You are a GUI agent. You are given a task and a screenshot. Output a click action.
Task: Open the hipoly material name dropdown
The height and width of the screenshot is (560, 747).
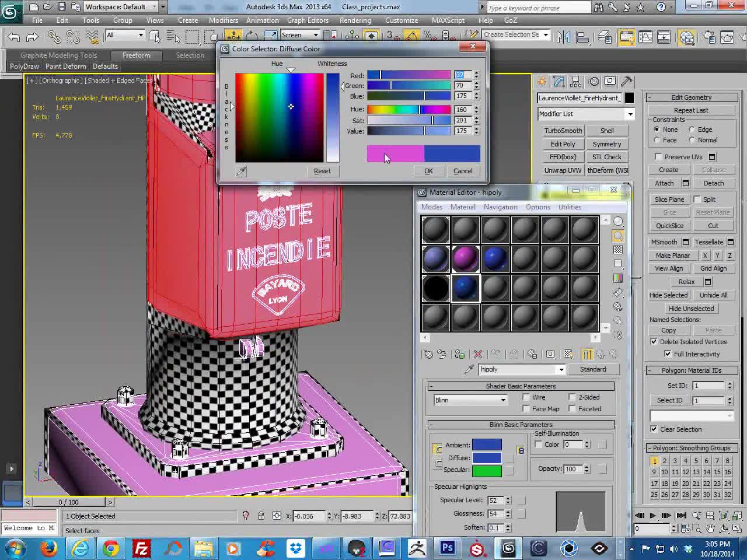(x=522, y=369)
